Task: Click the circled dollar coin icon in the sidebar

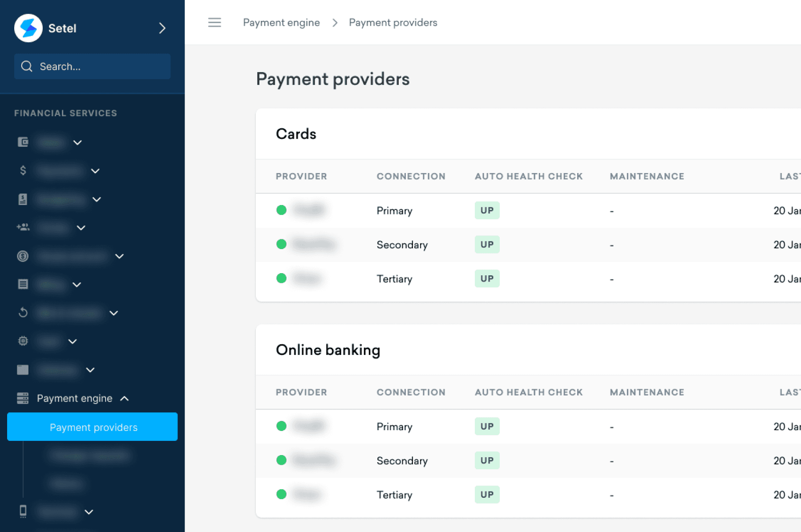Action: 23,256
